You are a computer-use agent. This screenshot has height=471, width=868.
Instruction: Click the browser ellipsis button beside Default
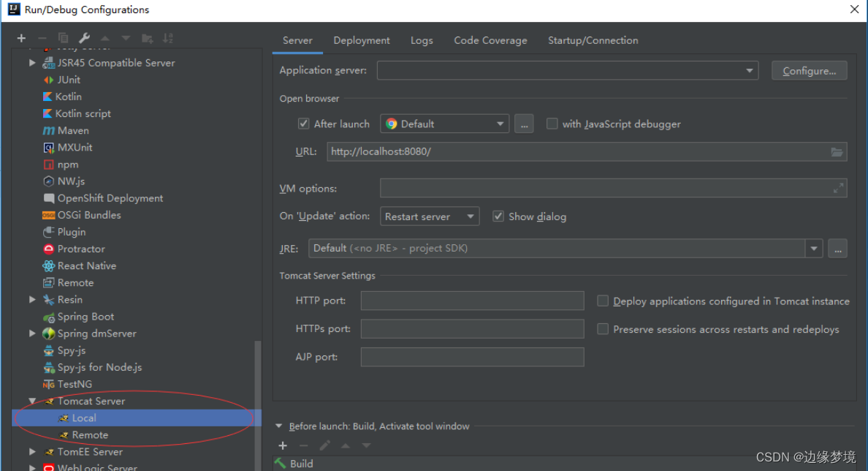click(x=524, y=124)
